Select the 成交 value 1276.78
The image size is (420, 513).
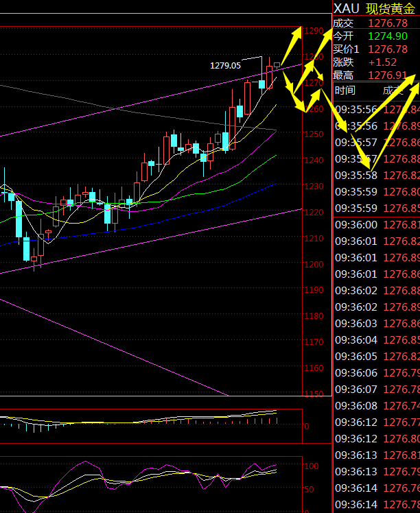388,23
